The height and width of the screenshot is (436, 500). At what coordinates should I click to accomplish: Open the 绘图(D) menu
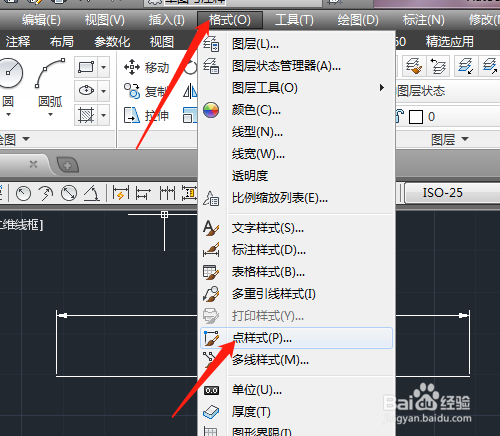click(358, 20)
